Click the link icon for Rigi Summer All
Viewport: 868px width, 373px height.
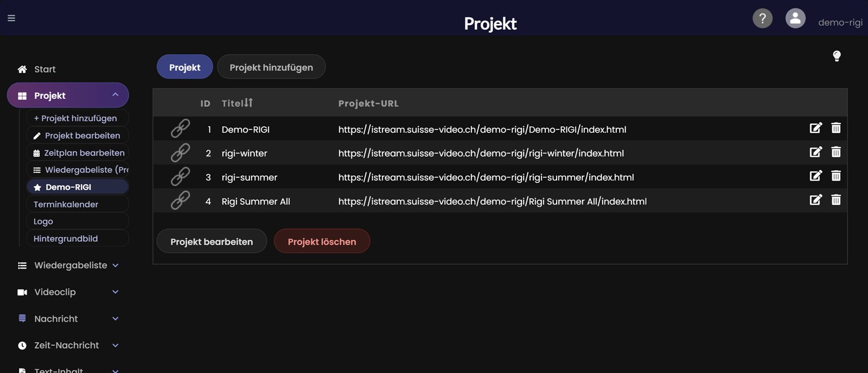[x=180, y=200]
